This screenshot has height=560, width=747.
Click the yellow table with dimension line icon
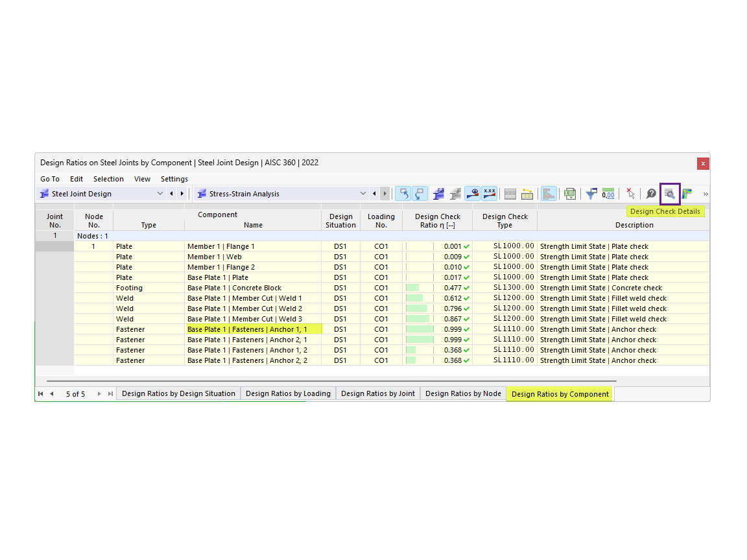coord(527,194)
